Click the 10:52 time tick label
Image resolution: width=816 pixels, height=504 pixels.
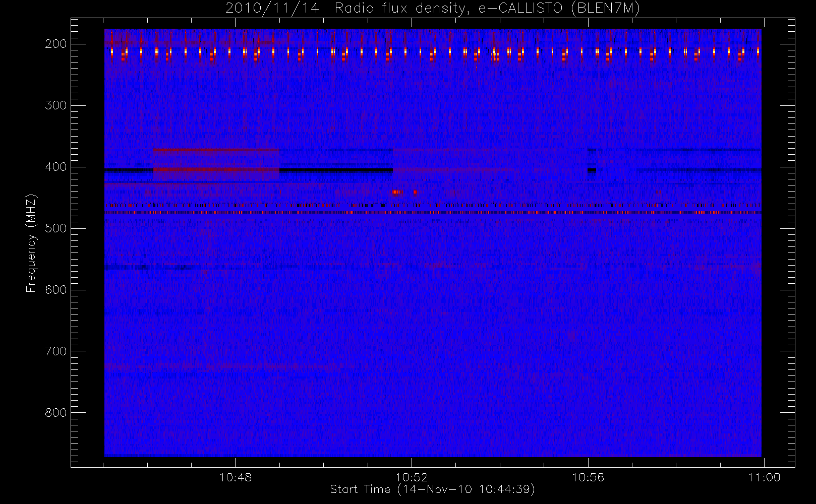click(x=412, y=477)
